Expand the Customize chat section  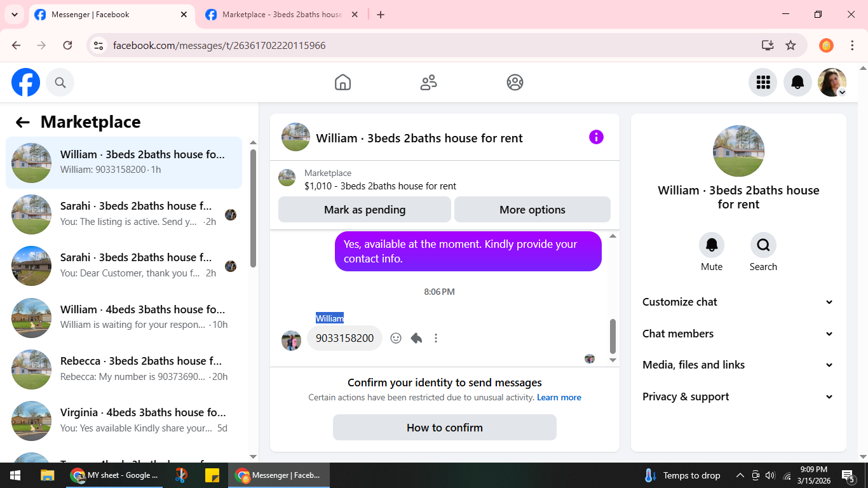pyautogui.click(x=738, y=302)
